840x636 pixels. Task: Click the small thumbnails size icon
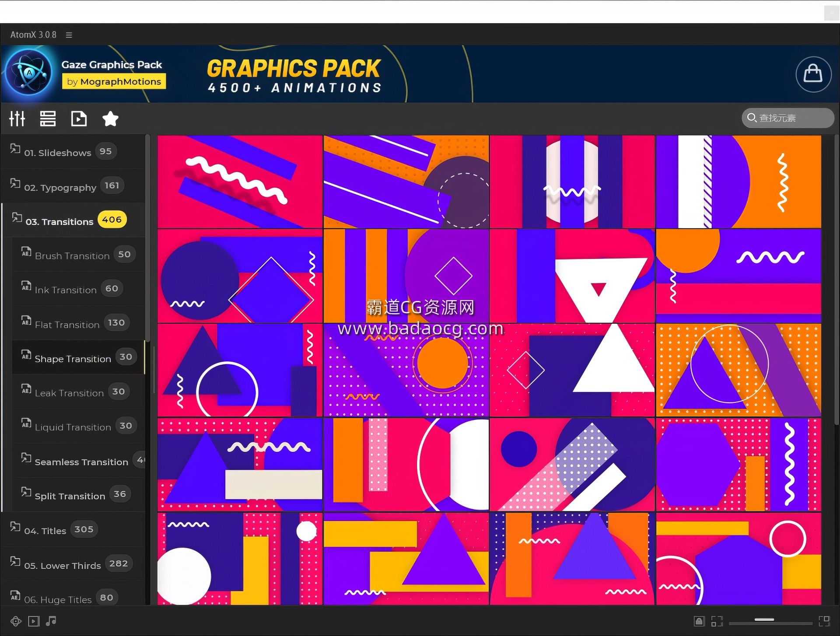click(x=717, y=621)
